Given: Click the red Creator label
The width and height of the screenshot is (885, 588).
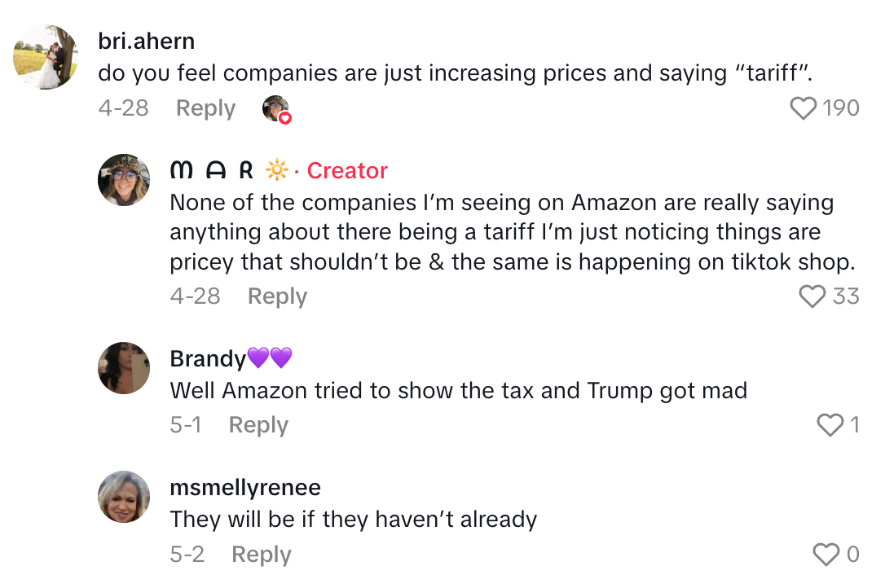Looking at the screenshot, I should coord(347,170).
